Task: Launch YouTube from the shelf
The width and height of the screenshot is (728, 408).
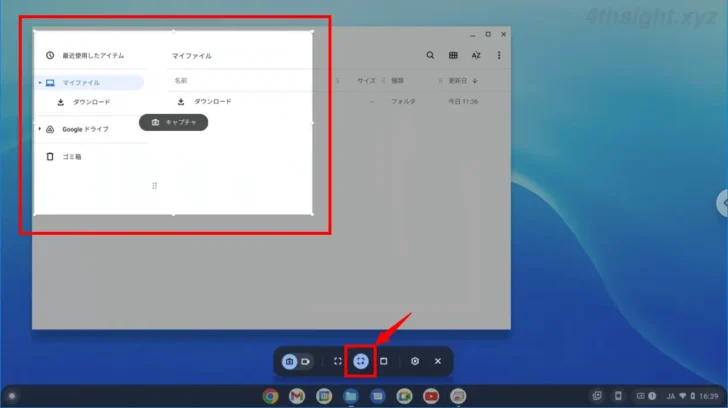Action: [431, 396]
